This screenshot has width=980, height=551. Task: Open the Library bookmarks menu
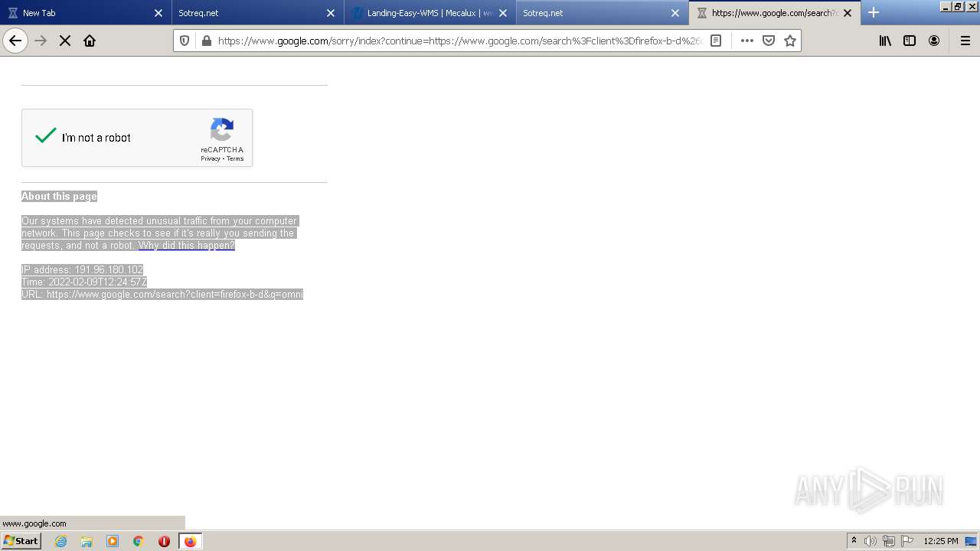(x=885, y=41)
